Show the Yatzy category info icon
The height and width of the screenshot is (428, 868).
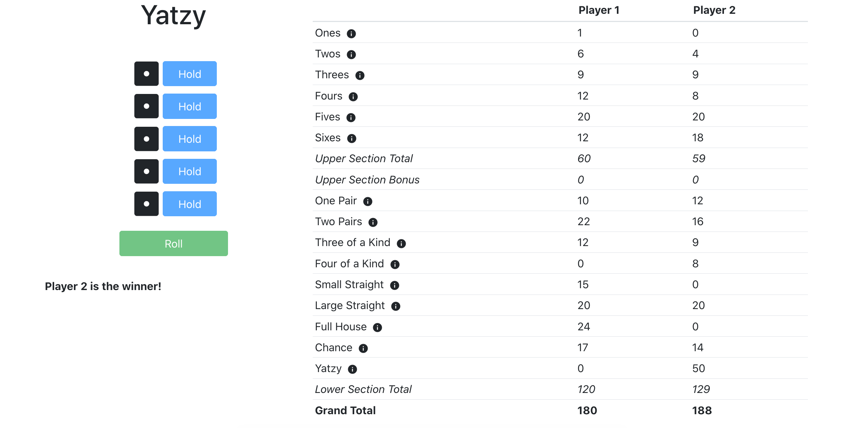pyautogui.click(x=352, y=369)
